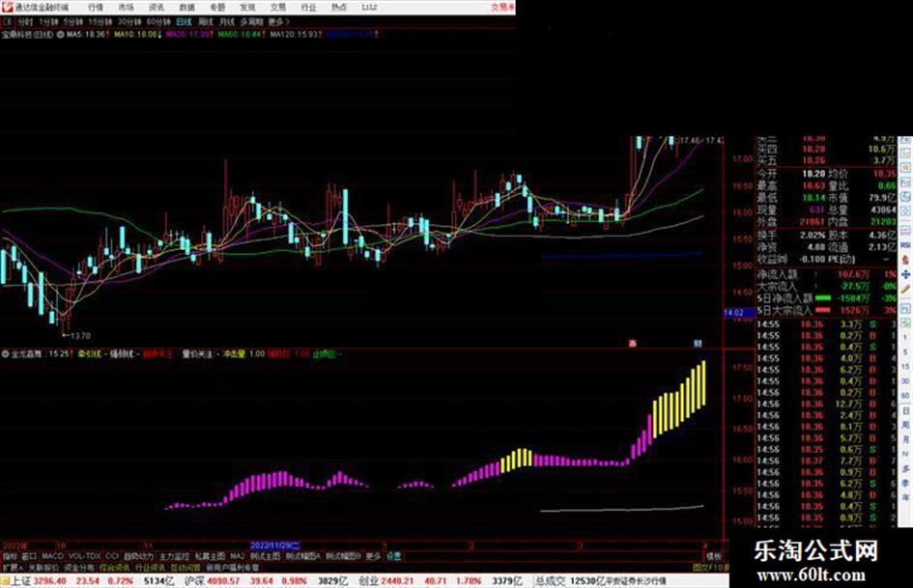
Task: Click 沪深 index in status bar
Action: click(195, 581)
